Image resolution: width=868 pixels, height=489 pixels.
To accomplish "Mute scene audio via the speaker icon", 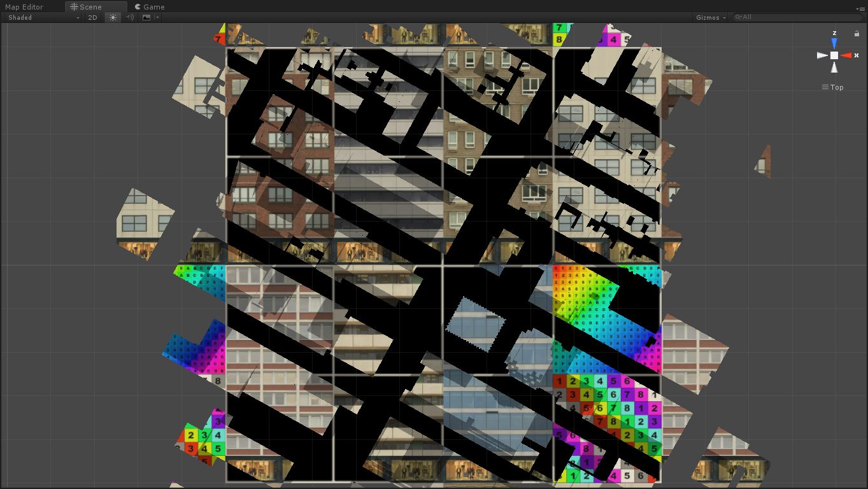I will point(129,17).
